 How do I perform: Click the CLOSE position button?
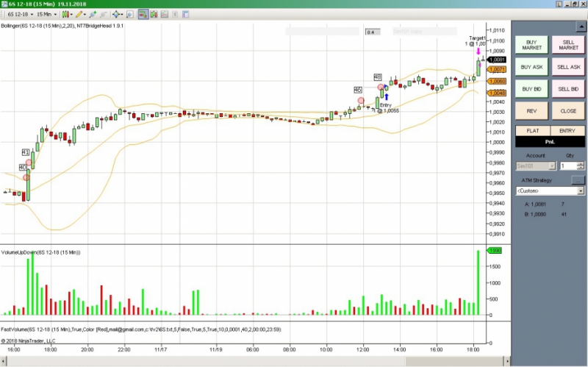click(568, 111)
